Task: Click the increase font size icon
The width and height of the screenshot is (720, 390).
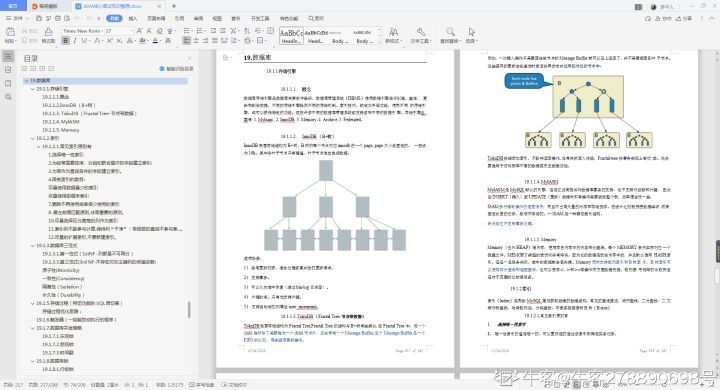Action: 140,31
